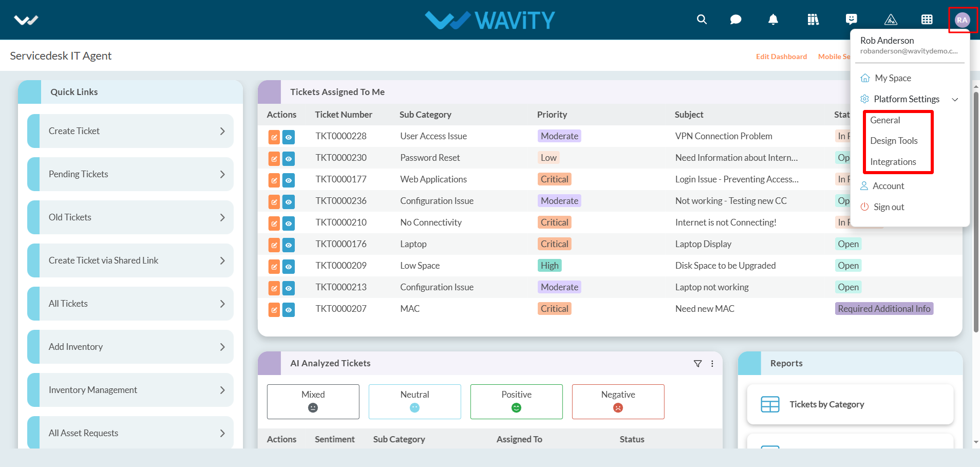Click the RA user avatar

pyautogui.click(x=962, y=20)
